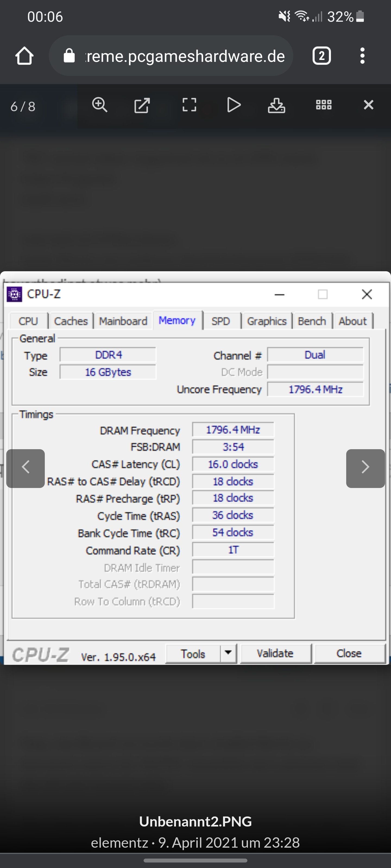Download the current image
391x868 pixels.
click(x=276, y=105)
